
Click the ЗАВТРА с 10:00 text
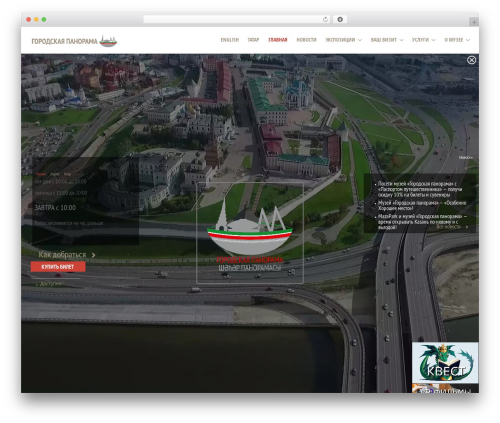click(55, 208)
